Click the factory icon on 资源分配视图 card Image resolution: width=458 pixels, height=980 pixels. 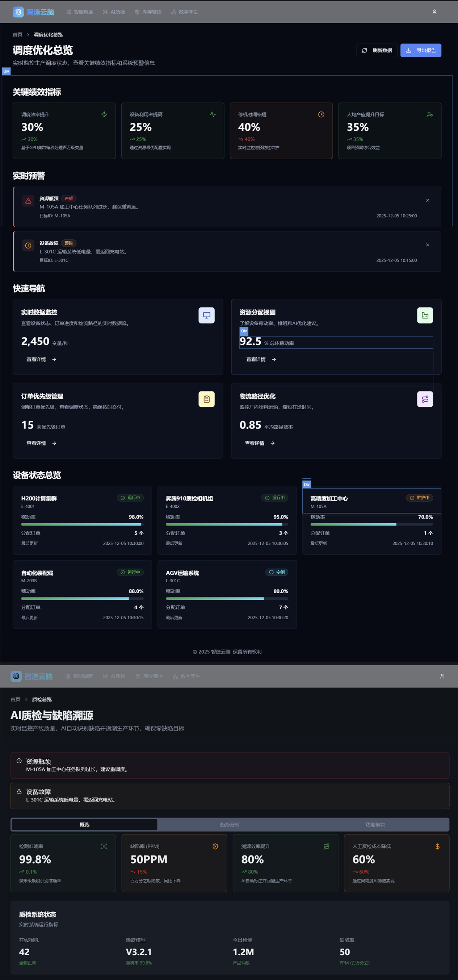[x=425, y=315]
